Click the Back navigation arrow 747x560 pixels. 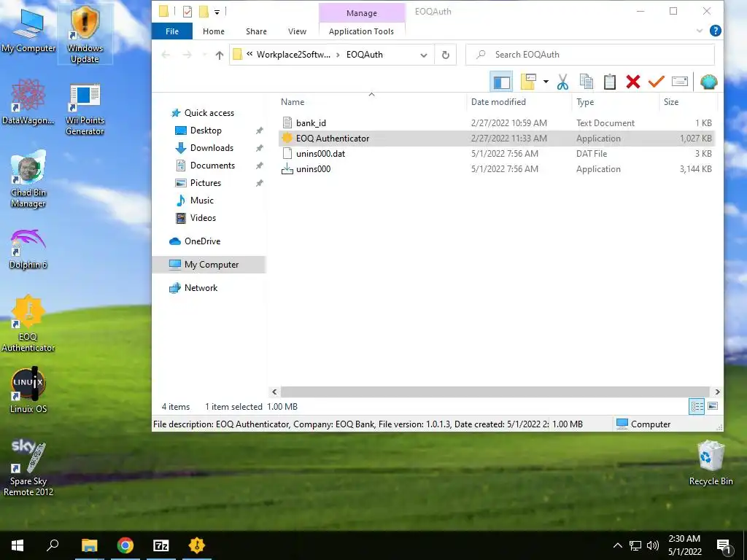point(166,55)
